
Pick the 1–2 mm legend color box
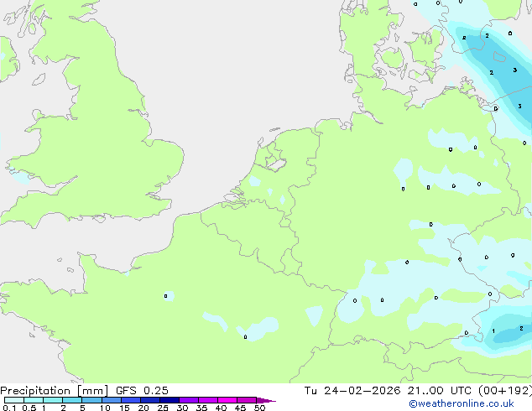click(53, 400)
